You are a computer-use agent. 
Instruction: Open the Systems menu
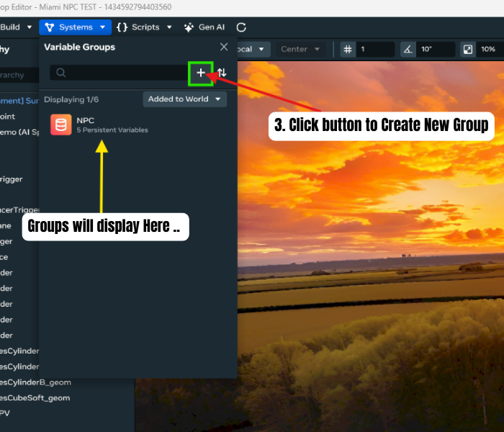[x=76, y=27]
